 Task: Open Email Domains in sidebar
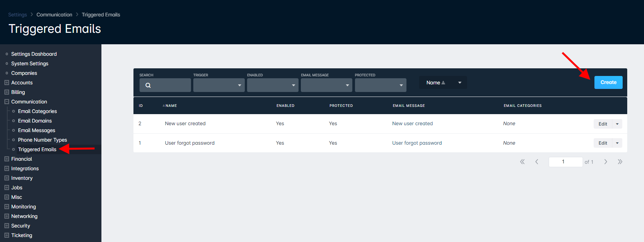coord(35,121)
